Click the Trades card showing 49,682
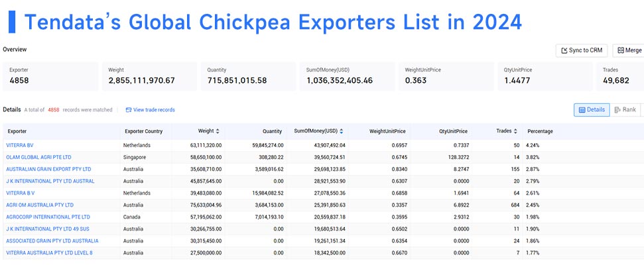The image size is (644, 265). [620, 76]
